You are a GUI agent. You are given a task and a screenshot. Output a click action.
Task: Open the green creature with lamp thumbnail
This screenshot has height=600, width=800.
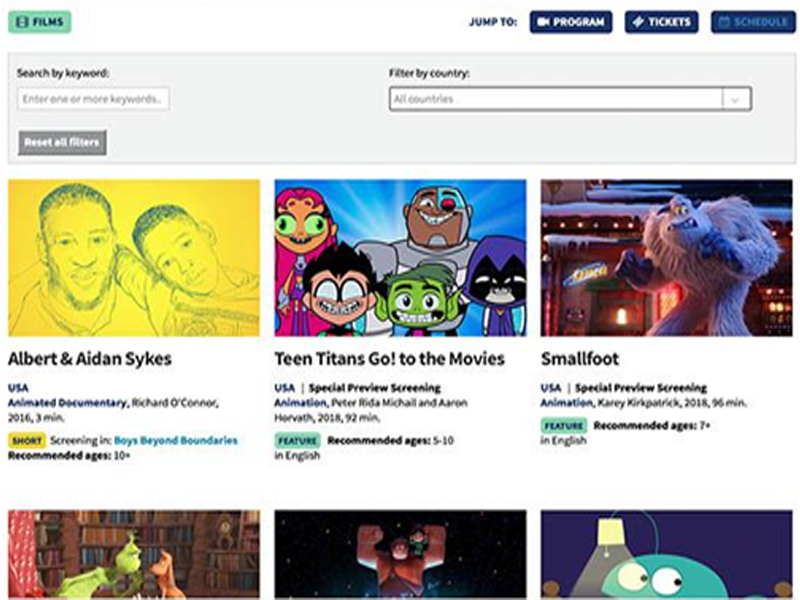(x=667, y=555)
